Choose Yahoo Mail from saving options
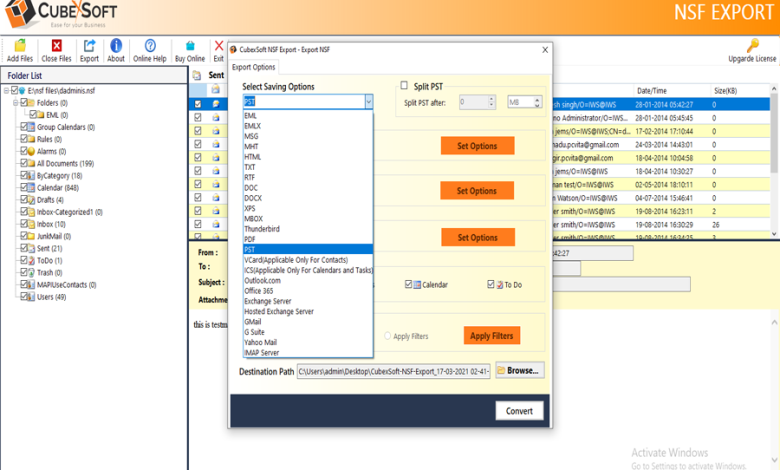Viewport: 780px width, 470px height. (x=308, y=342)
